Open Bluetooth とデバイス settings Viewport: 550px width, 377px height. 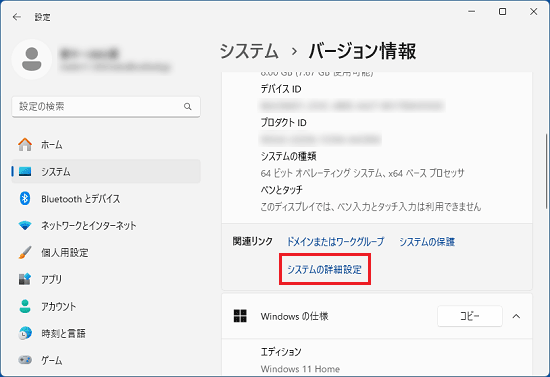pos(106,198)
